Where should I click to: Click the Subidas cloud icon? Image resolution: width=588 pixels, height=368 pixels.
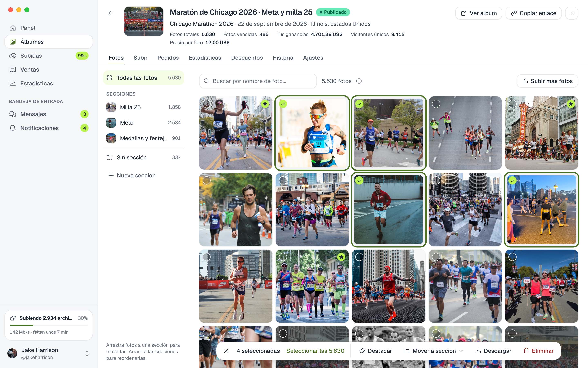13,56
